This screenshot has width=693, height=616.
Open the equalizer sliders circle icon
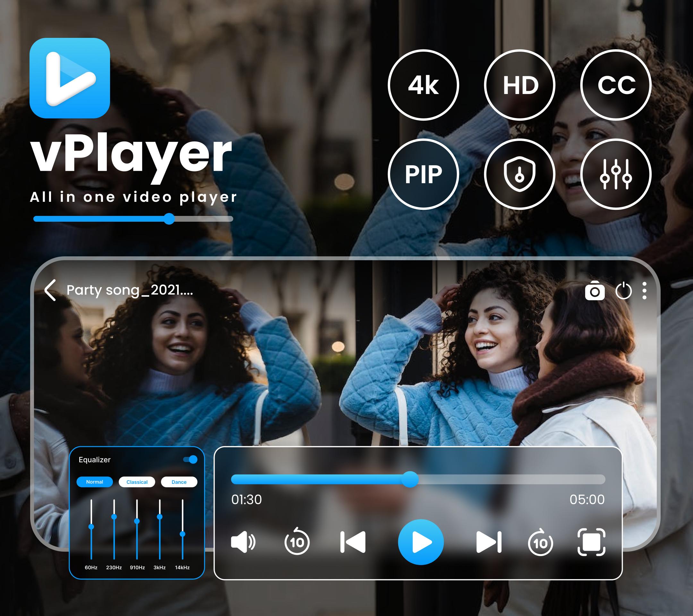tap(616, 174)
